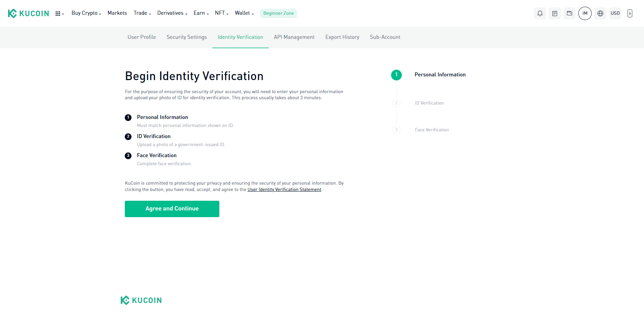Click Personal Information heading in steps list
644x314 pixels.
coord(162,117)
